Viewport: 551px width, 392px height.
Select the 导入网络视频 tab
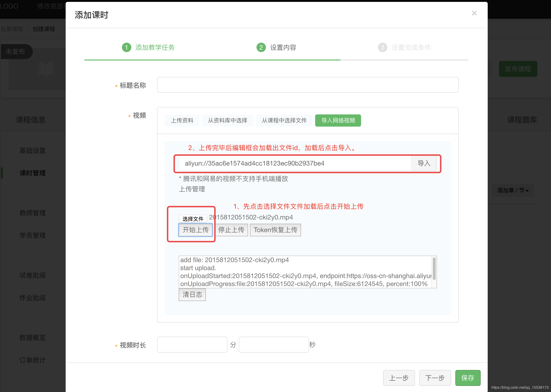(x=338, y=121)
